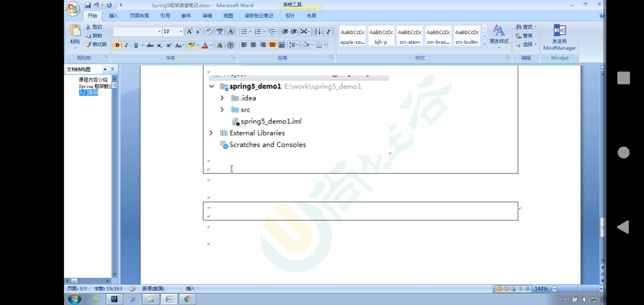Toggle Underline formatting
Screen dimensions: 644x305
pos(136,45)
